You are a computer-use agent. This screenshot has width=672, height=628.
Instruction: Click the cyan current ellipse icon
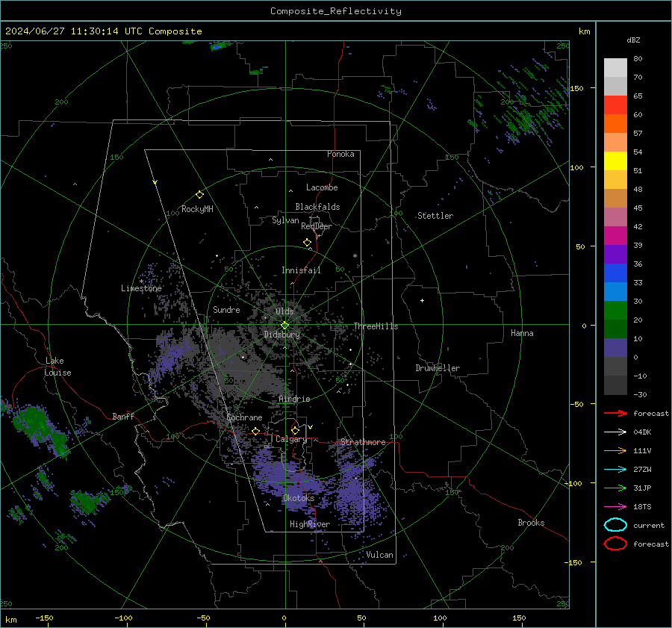point(615,525)
